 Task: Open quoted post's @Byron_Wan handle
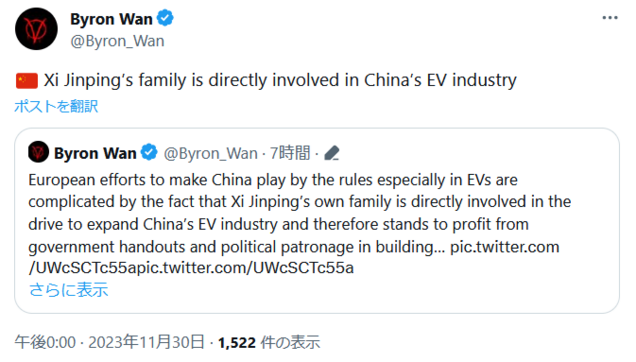click(211, 153)
